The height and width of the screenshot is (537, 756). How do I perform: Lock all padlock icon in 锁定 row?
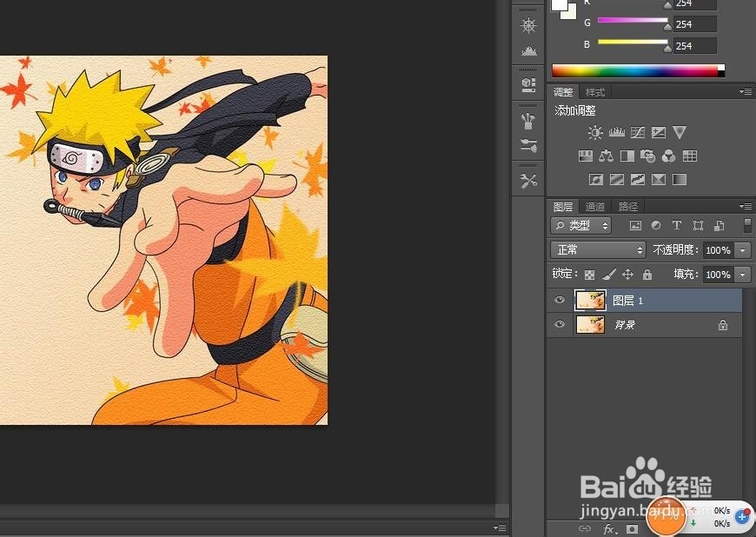point(647,275)
